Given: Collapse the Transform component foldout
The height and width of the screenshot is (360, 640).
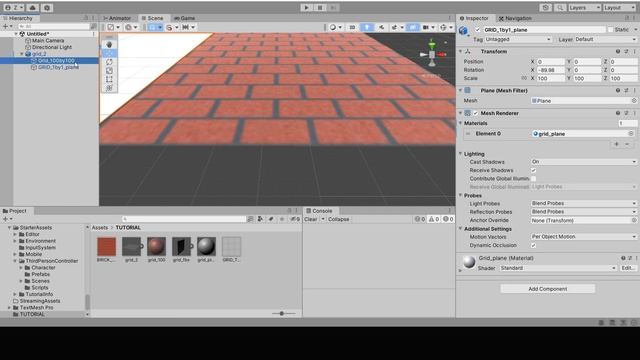Looking at the screenshot, I should 461,51.
